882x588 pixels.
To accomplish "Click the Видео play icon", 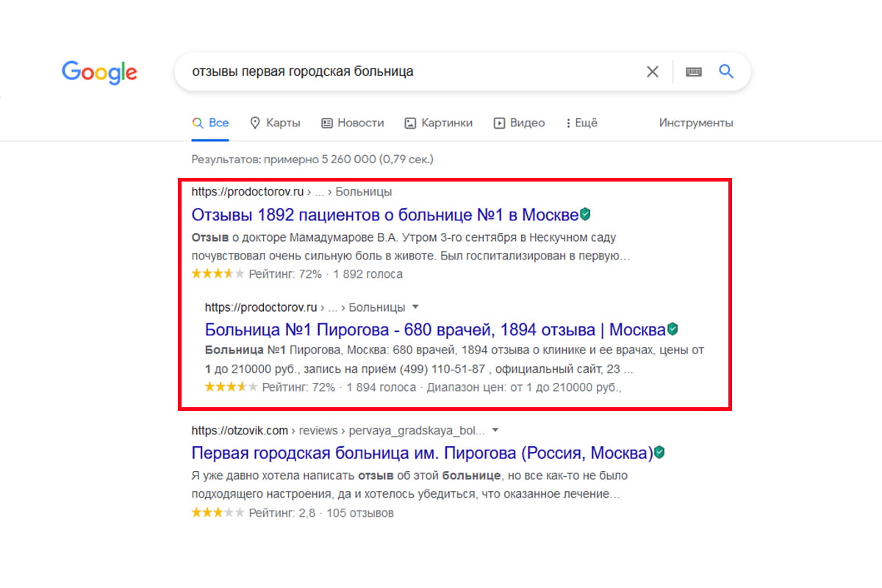I will [498, 123].
